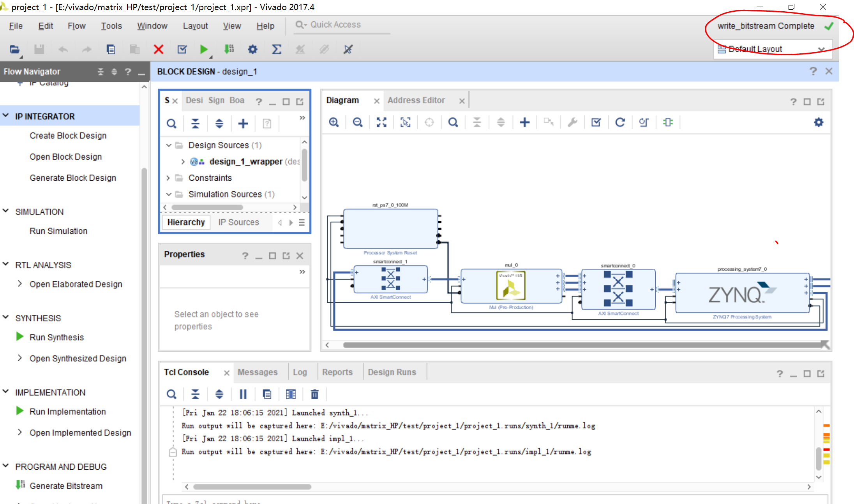This screenshot has height=504, width=854.
Task: Add sources with plus icon in Sources panel
Action: tap(243, 123)
